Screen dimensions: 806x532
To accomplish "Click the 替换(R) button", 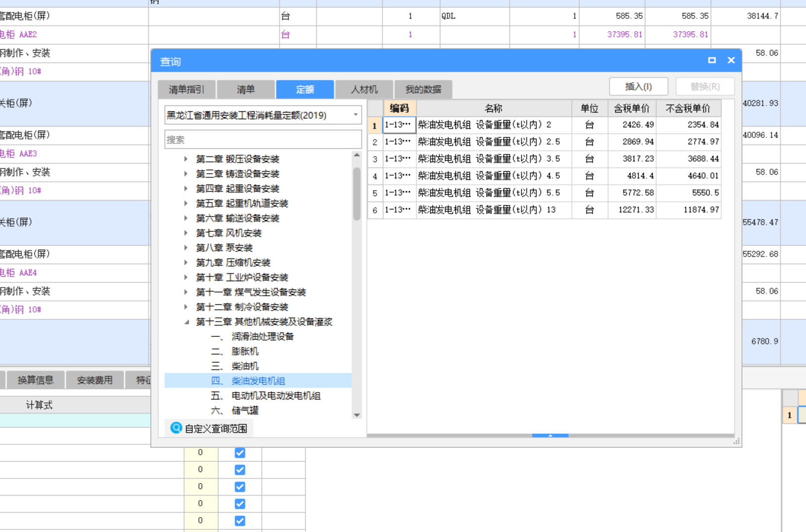I will click(x=705, y=87).
